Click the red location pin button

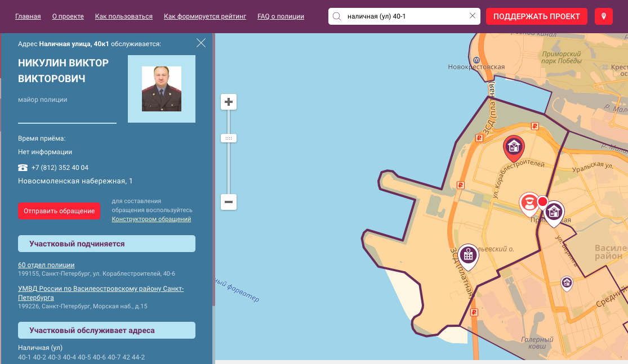coord(604,16)
